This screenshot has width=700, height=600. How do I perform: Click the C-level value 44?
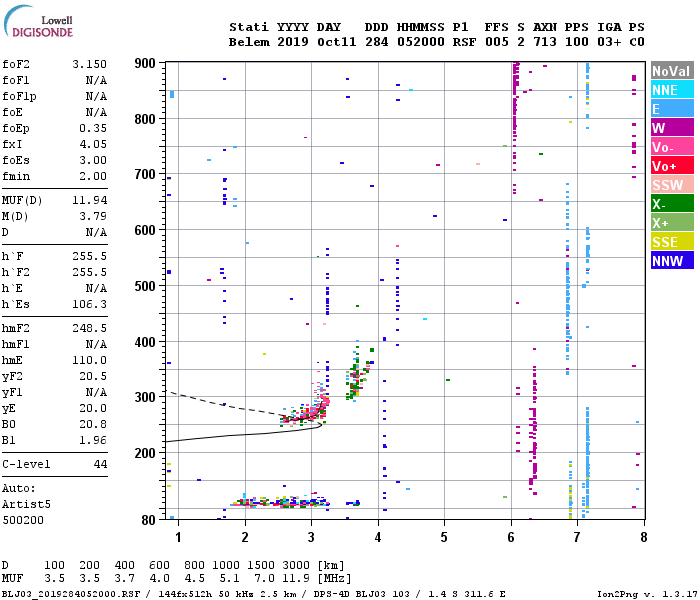click(x=100, y=464)
